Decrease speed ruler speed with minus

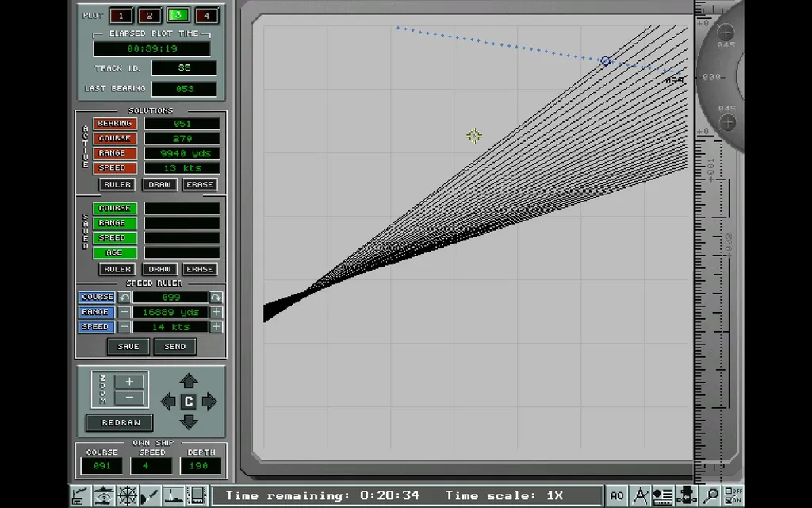[124, 327]
